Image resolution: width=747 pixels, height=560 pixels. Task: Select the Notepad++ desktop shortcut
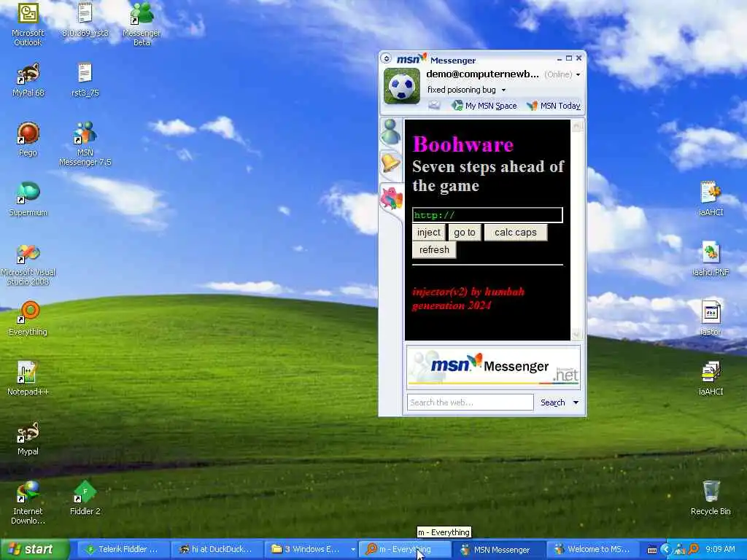[x=28, y=378]
